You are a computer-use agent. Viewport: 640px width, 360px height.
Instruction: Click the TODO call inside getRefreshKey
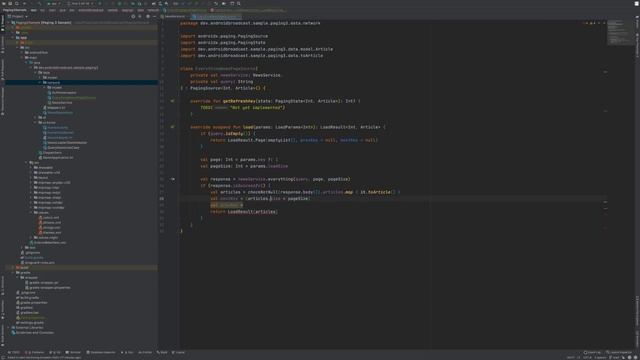click(206, 108)
